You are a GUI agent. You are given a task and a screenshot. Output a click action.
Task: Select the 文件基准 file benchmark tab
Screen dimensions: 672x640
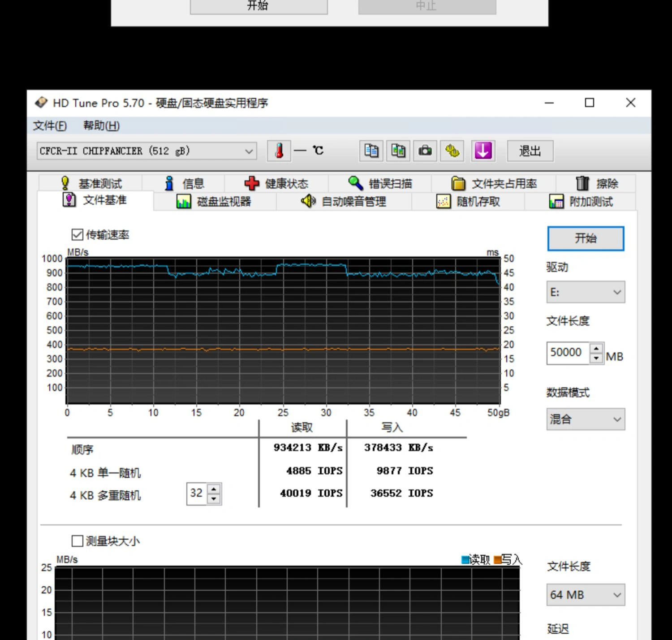pos(95,200)
